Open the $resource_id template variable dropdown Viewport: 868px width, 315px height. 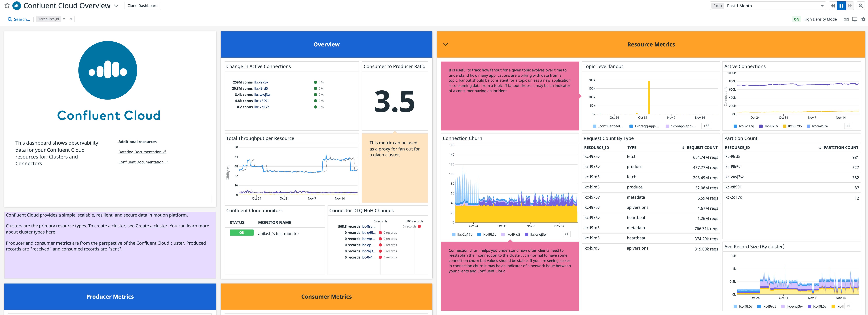(x=71, y=19)
